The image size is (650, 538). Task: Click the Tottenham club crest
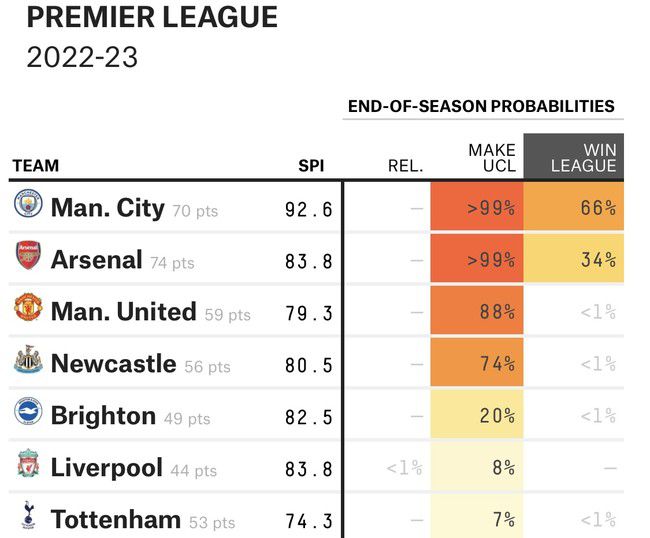pyautogui.click(x=28, y=518)
